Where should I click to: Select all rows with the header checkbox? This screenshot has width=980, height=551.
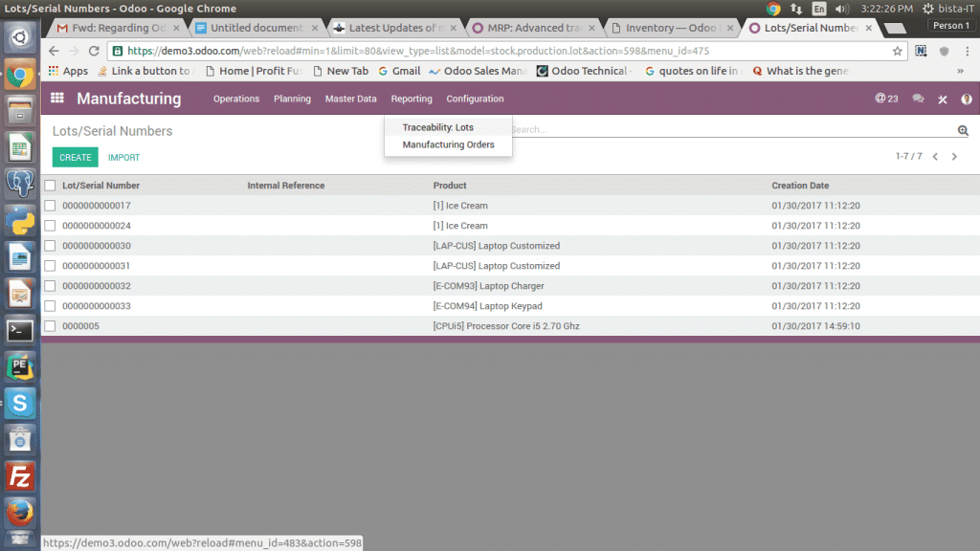tap(49, 186)
